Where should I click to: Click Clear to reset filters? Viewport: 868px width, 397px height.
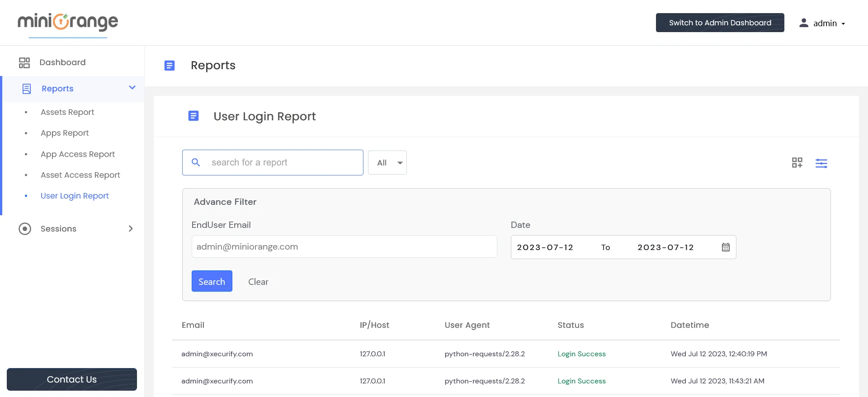pos(258,282)
